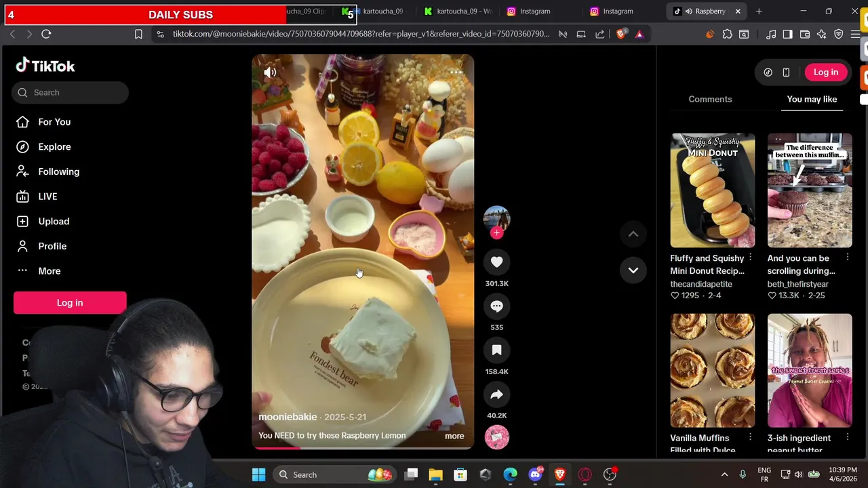Open options for Mini Donut card
The image size is (868, 488).
[x=750, y=258]
